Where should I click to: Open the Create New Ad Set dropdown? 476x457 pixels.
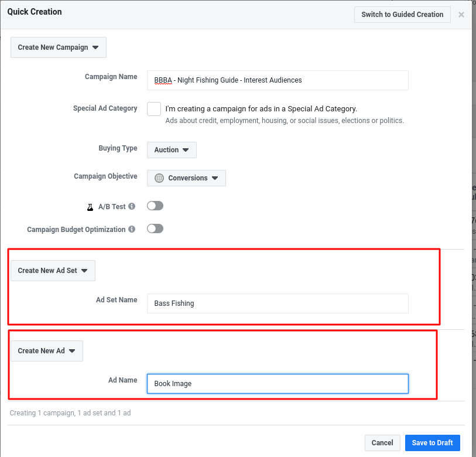click(53, 271)
